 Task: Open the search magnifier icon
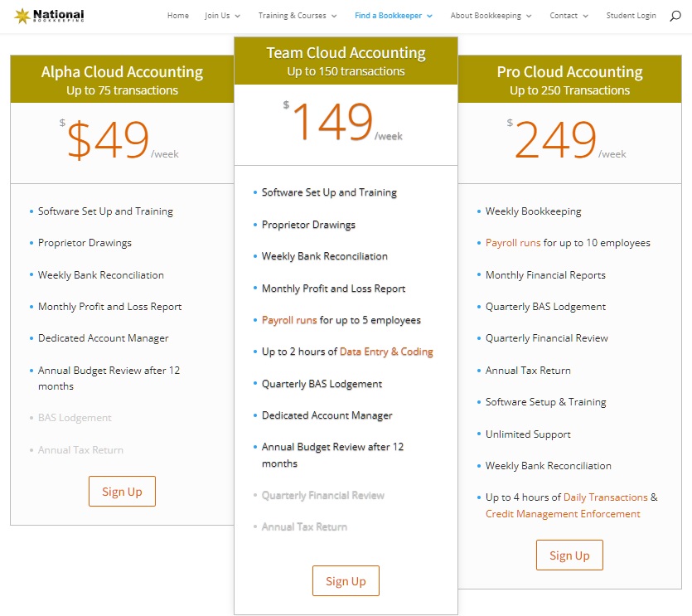pyautogui.click(x=675, y=16)
